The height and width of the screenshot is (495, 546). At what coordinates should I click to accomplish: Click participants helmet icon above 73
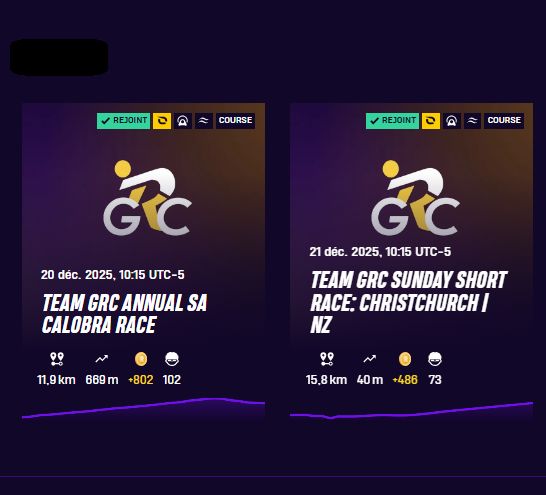(x=435, y=359)
